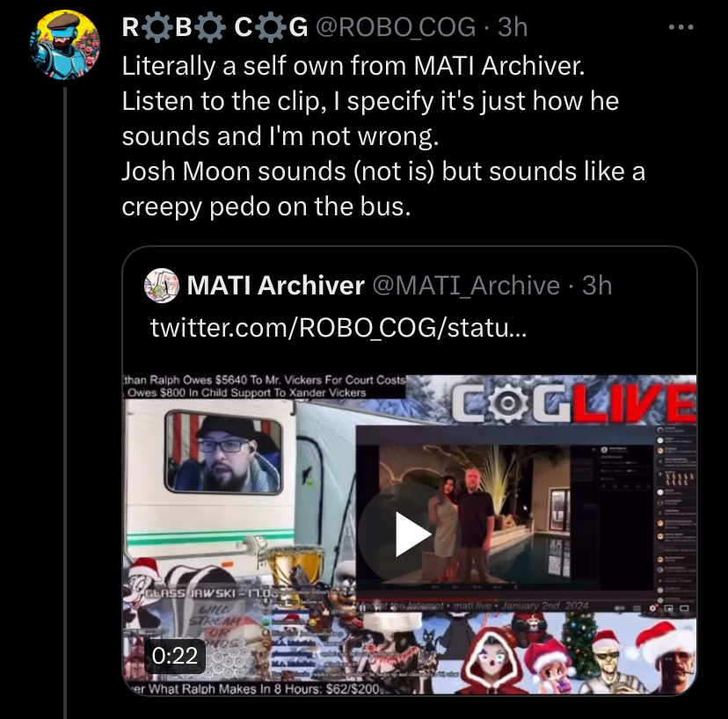This screenshot has height=719, width=728.
Task: Play the quoted tweet video
Action: click(408, 534)
